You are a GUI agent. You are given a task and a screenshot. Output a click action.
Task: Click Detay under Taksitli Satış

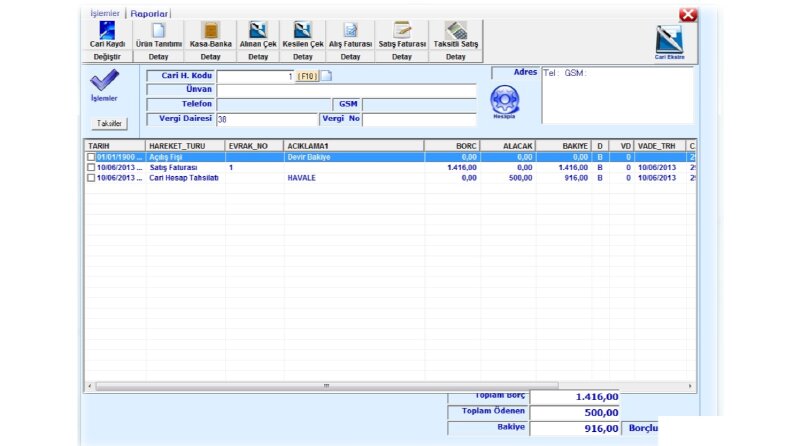pos(456,57)
